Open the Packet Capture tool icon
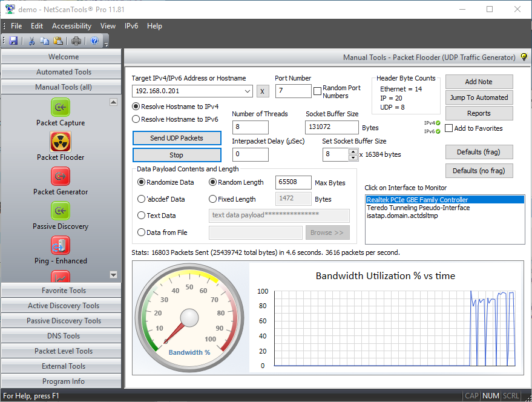Screen dimensions: 532x402 61,108
